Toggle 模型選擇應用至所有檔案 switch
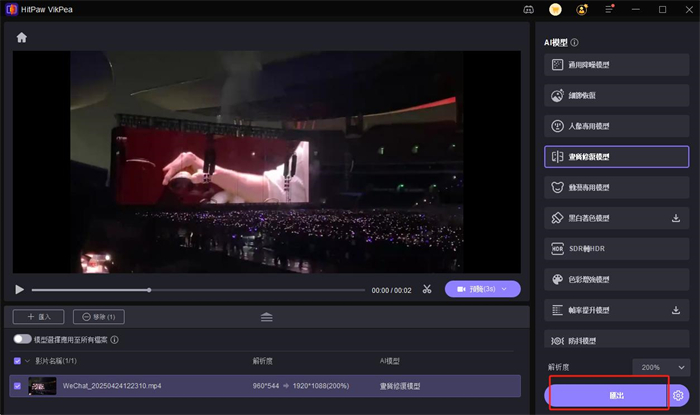The width and height of the screenshot is (700, 415). [x=22, y=340]
